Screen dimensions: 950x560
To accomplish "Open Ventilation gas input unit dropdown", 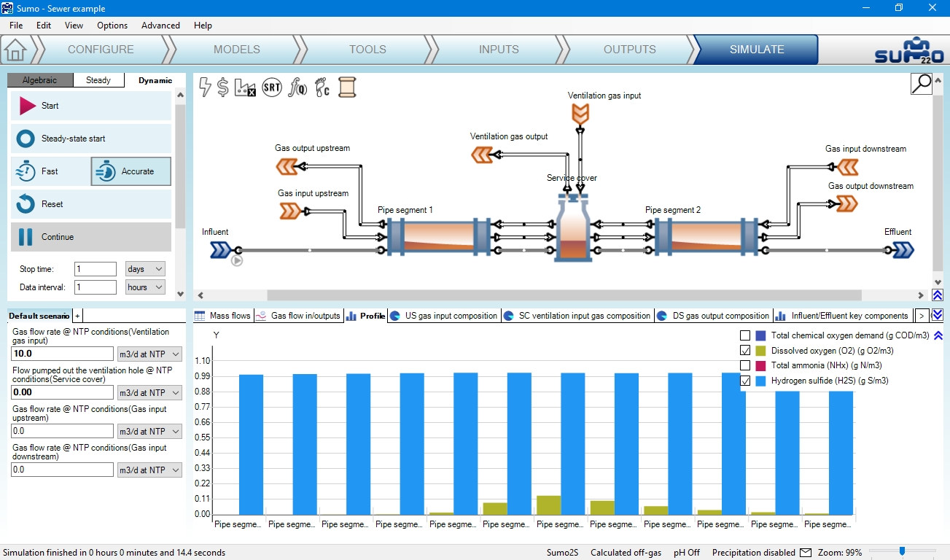I will click(149, 354).
